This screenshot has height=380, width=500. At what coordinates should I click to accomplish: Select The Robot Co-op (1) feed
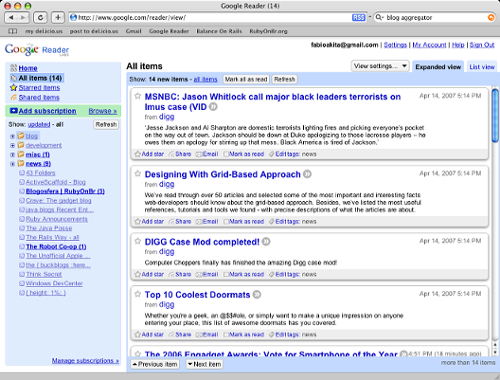click(56, 247)
